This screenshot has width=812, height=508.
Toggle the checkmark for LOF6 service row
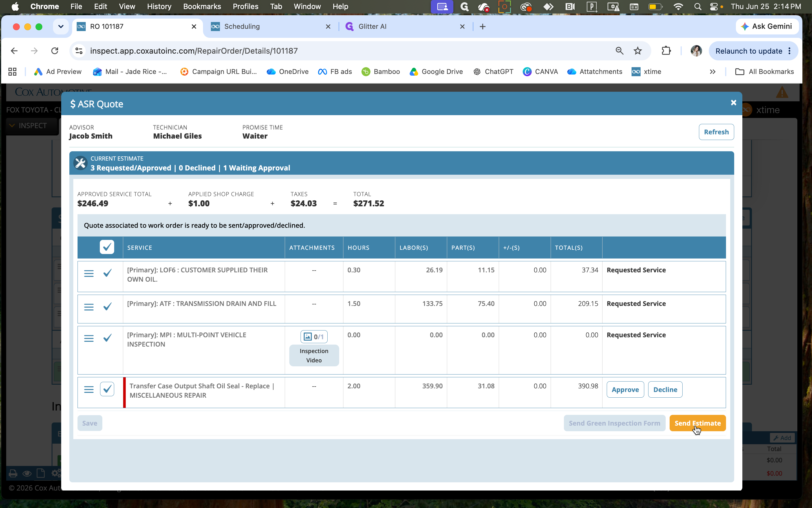(x=107, y=273)
